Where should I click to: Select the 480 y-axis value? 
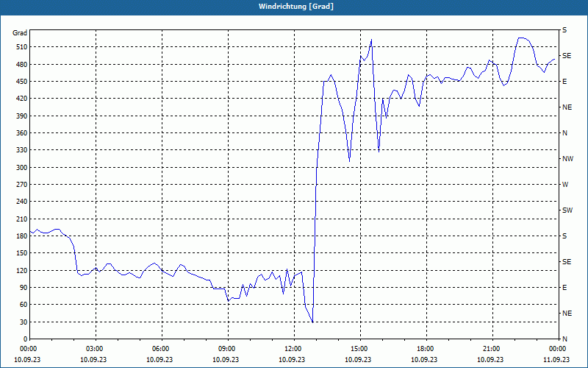[x=23, y=64]
